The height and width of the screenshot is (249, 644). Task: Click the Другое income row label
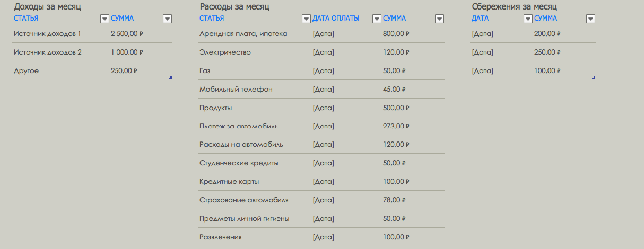click(x=26, y=71)
